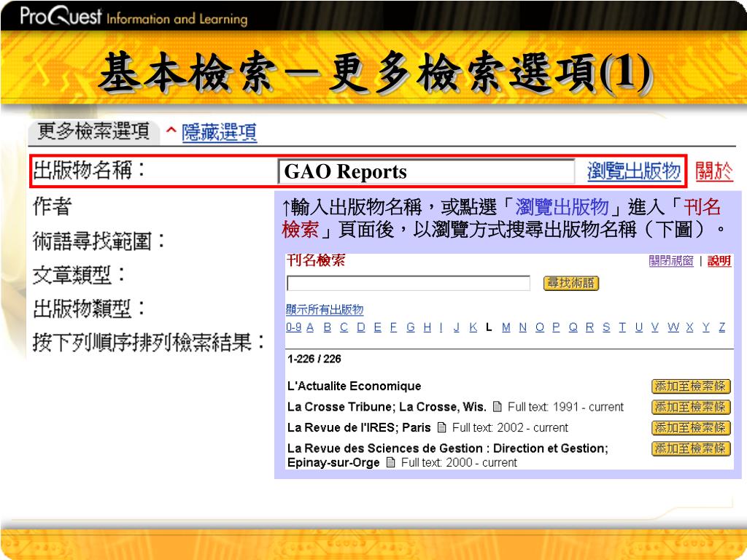
Task: Click the La Revue de l'IRES; Paris title
Action: click(359, 427)
